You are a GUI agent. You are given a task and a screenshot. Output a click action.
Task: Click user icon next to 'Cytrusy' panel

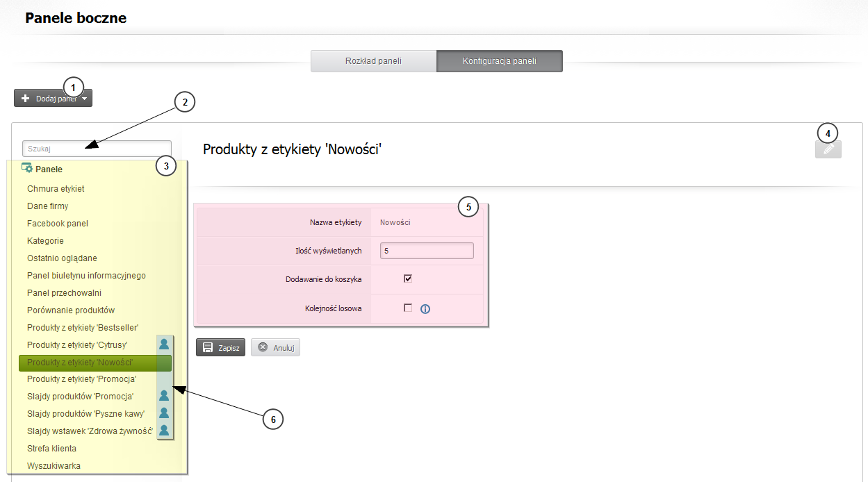pyautogui.click(x=164, y=344)
